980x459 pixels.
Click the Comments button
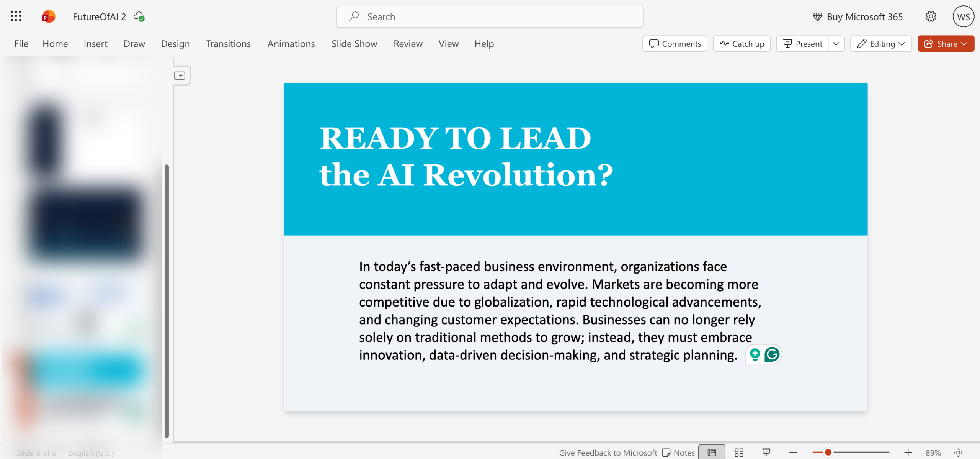click(x=675, y=44)
